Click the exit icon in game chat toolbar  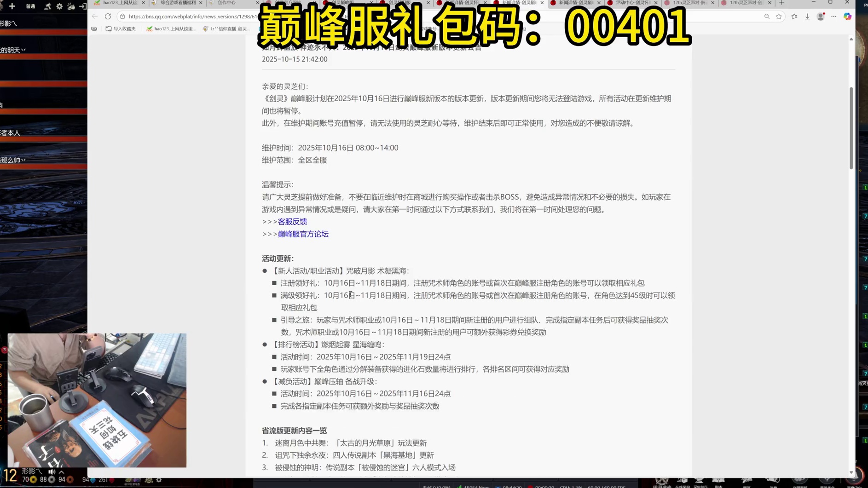click(x=83, y=6)
